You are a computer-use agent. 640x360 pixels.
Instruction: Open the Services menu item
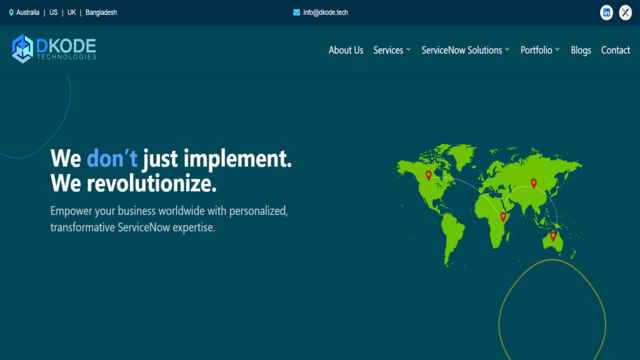pyautogui.click(x=388, y=50)
